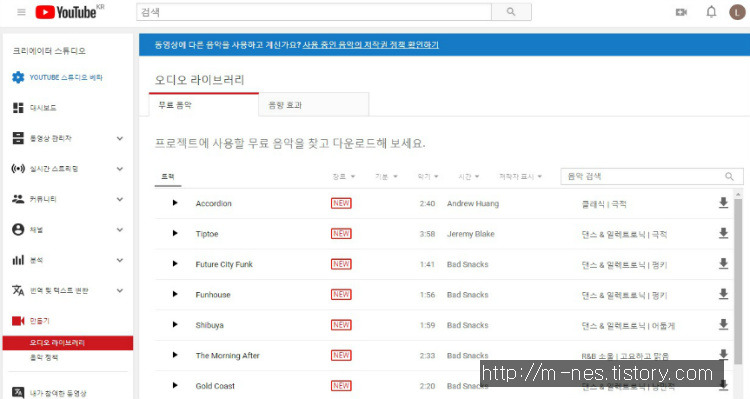This screenshot has height=399, width=750.
Task: Select the free music tab
Action: (x=204, y=105)
